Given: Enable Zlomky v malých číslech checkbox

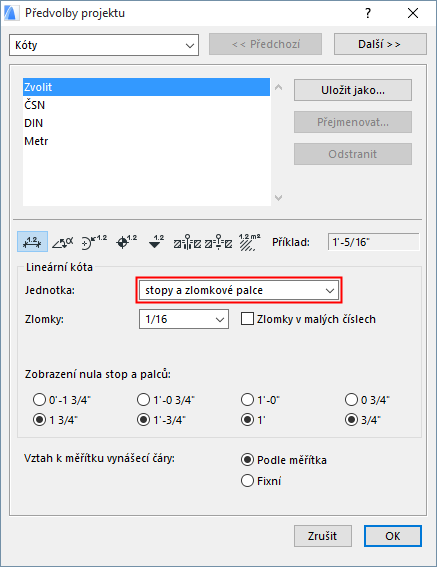Looking at the screenshot, I should click(x=247, y=319).
